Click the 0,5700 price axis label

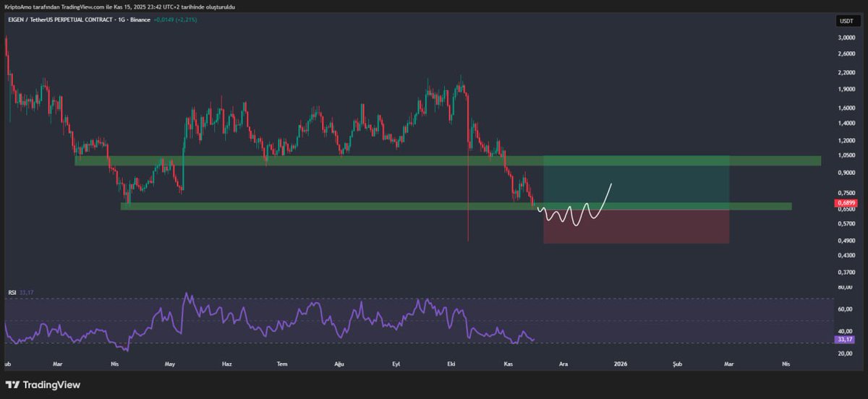pyautogui.click(x=846, y=224)
